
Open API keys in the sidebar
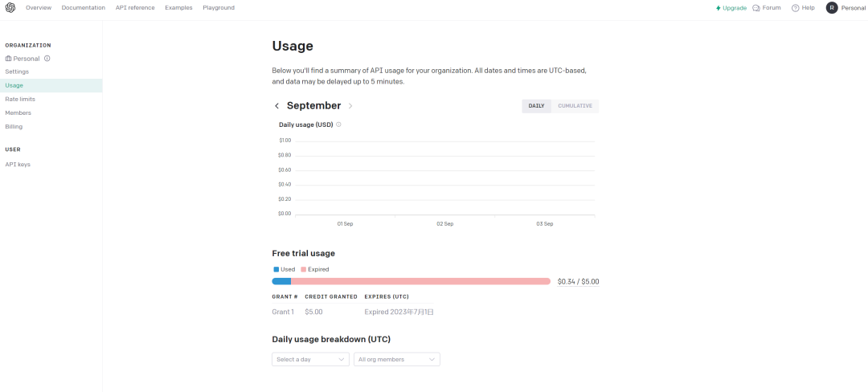click(18, 164)
